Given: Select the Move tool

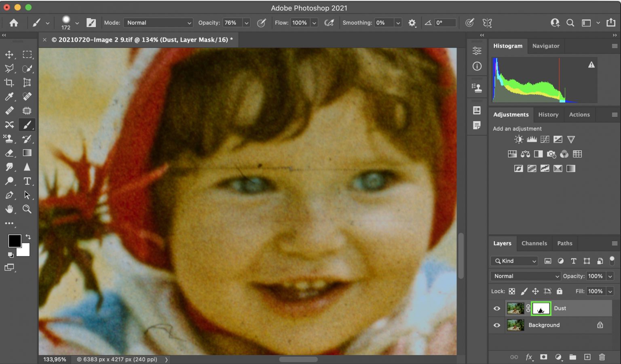Looking at the screenshot, I should (x=9, y=55).
